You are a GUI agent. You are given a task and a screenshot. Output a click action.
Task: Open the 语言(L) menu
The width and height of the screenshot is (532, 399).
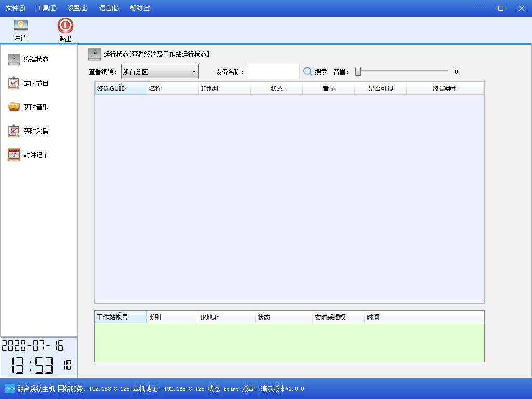(x=109, y=8)
